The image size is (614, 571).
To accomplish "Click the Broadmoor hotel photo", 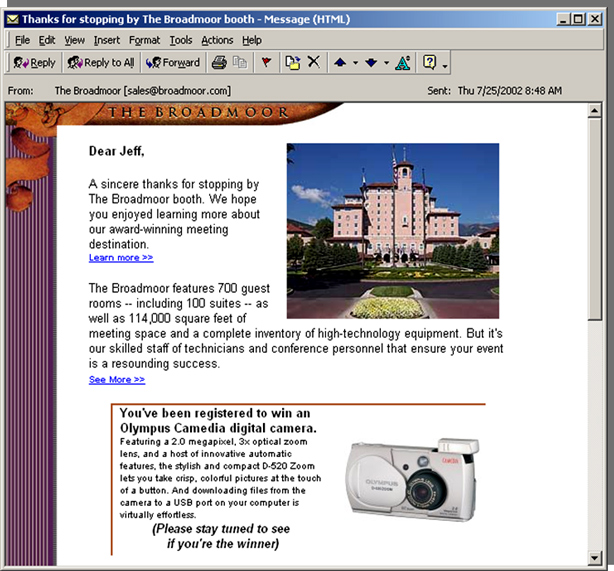I will (x=393, y=231).
